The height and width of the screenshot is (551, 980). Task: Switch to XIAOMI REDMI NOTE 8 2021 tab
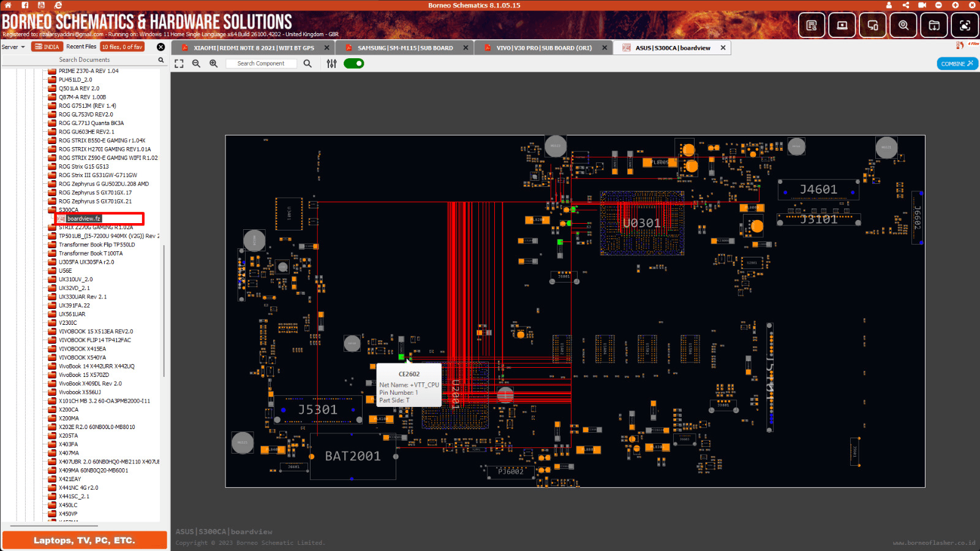click(x=253, y=48)
